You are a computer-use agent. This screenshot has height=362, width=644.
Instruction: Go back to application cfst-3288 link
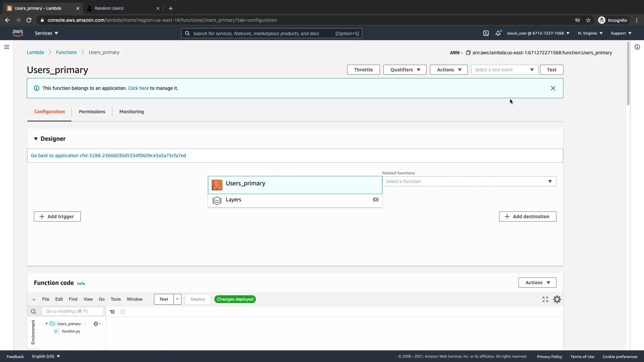(x=108, y=156)
